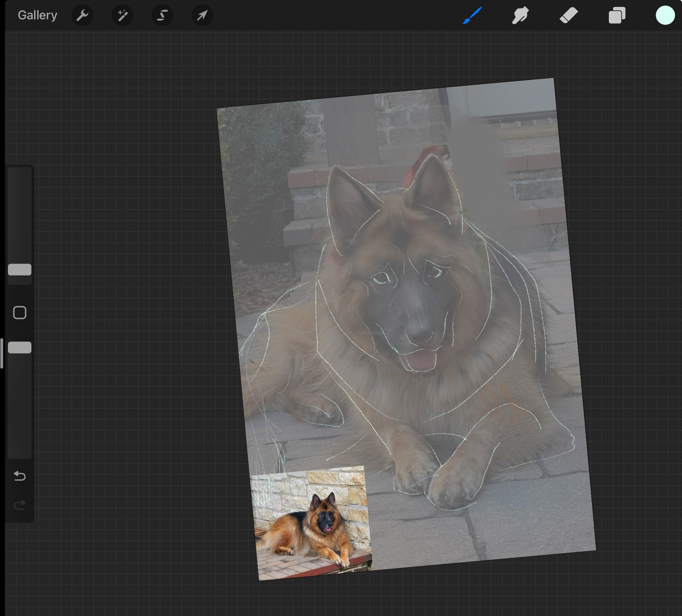Click the brush size slider handle
The width and height of the screenshot is (682, 616).
click(20, 270)
